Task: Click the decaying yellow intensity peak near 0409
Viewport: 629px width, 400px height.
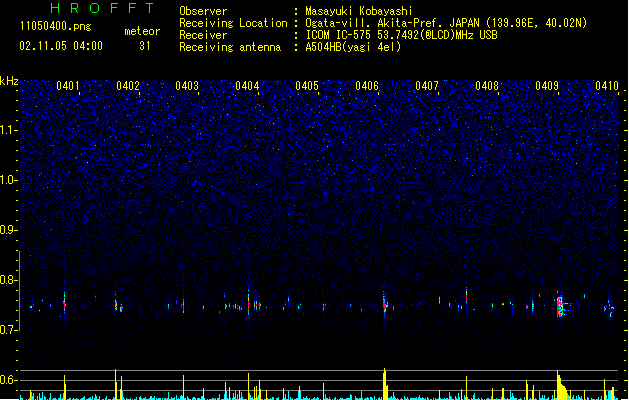Action: 562,386
